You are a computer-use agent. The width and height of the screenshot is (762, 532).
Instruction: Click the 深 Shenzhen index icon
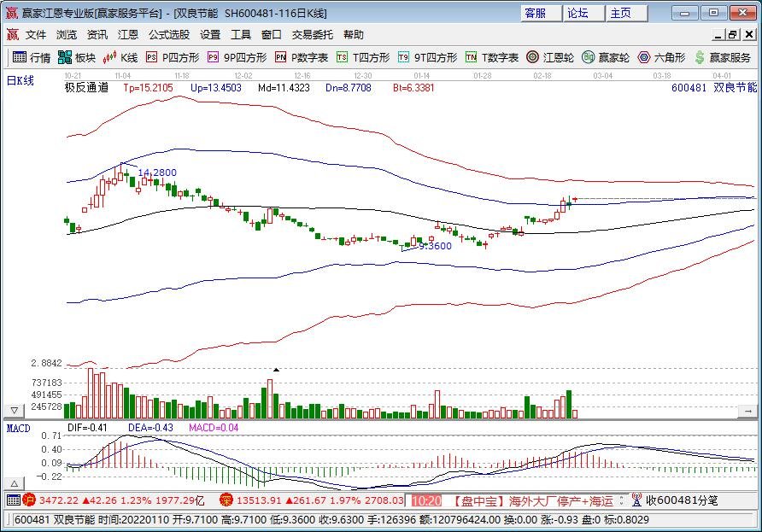pyautogui.click(x=226, y=500)
